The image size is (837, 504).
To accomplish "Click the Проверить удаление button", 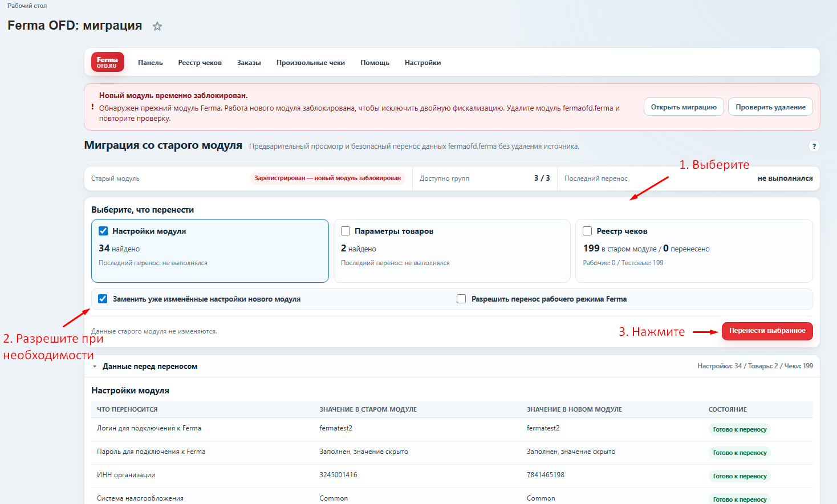I will point(770,107).
